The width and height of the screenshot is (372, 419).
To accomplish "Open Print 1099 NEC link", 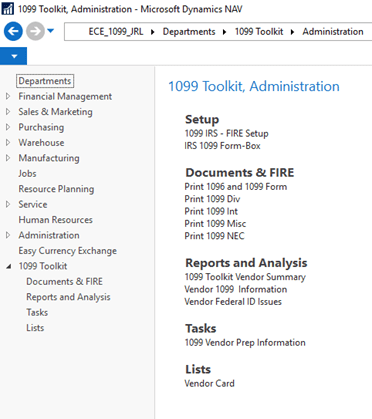I will point(214,236).
